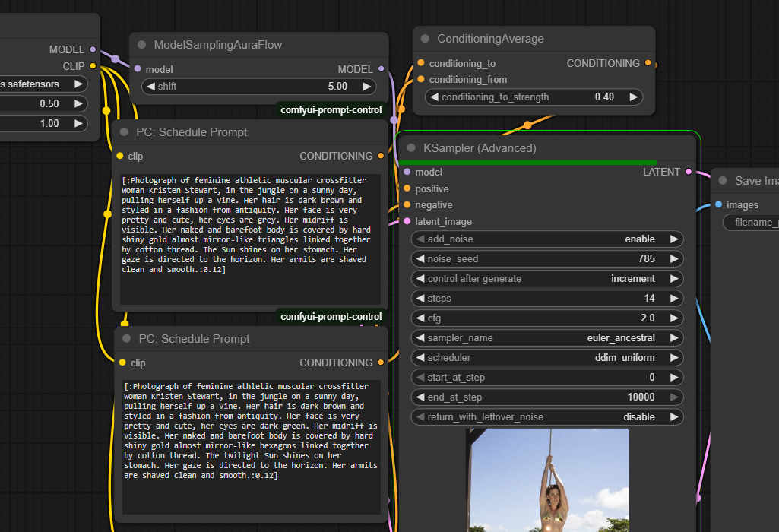Click right arrow of the 1.00 value widget
The width and height of the screenshot is (779, 532).
[78, 123]
